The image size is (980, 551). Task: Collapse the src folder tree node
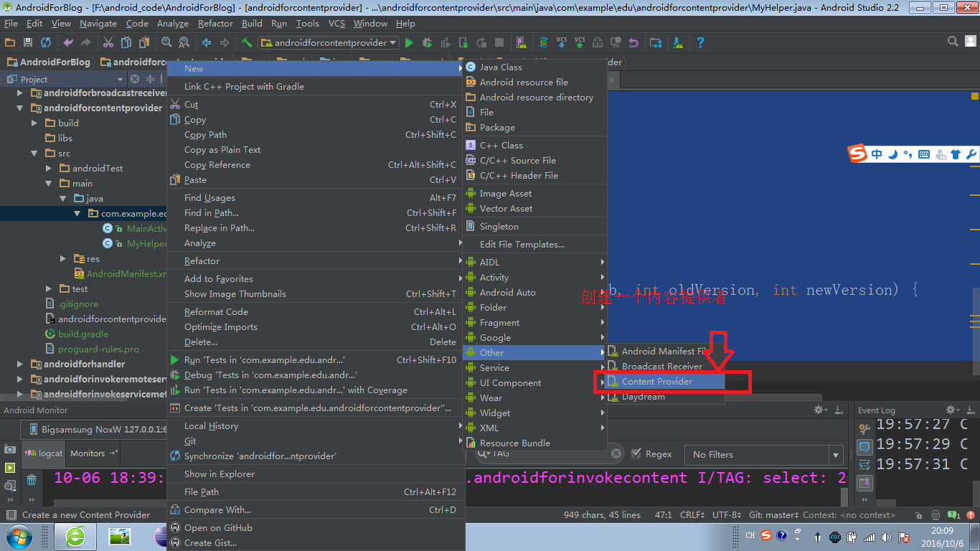click(x=34, y=154)
